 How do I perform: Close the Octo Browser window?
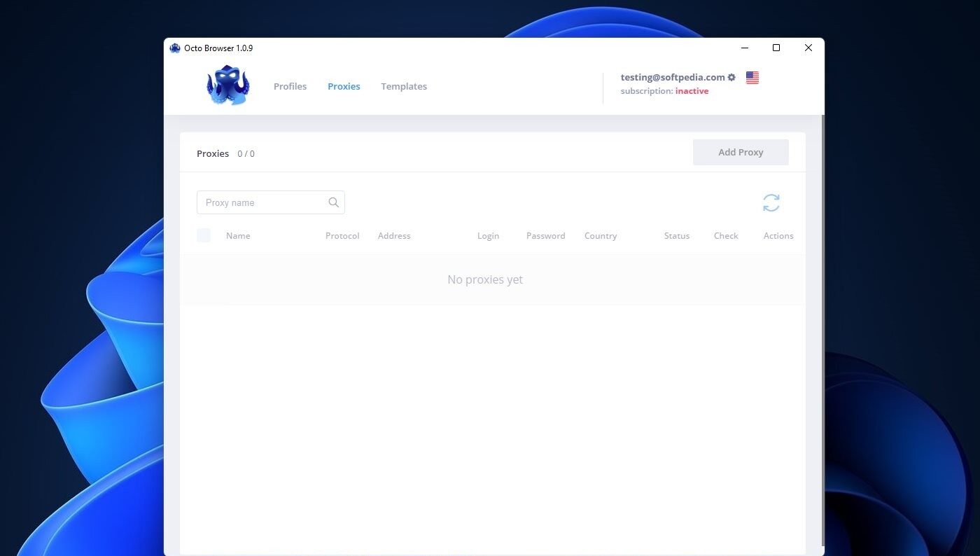[x=808, y=48]
